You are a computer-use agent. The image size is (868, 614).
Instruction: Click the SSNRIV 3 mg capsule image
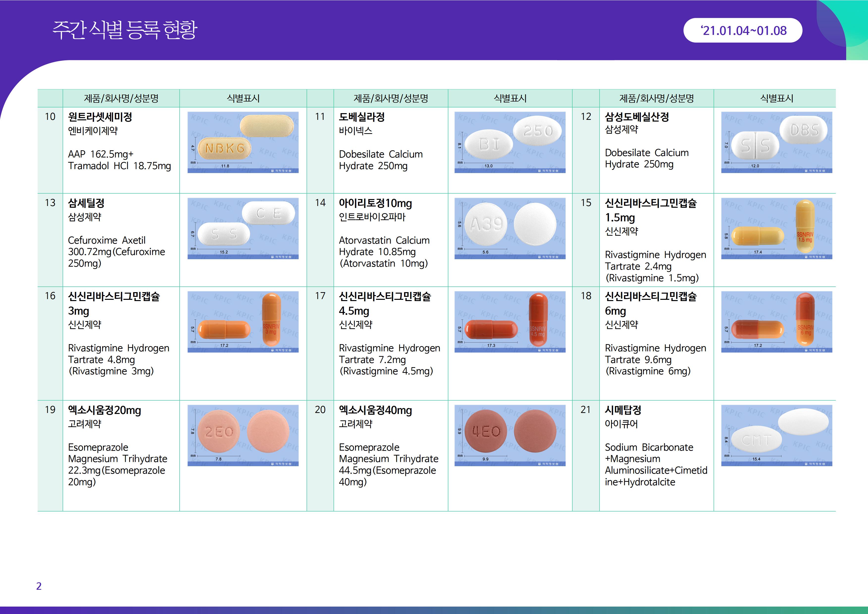click(x=243, y=322)
